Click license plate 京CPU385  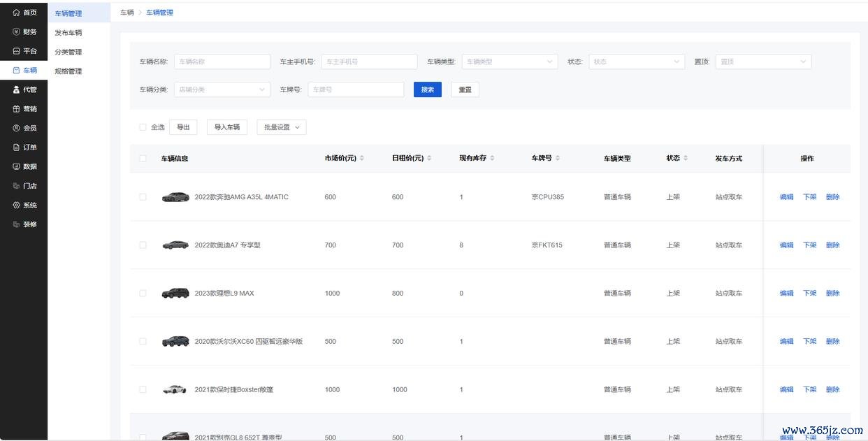pyautogui.click(x=548, y=197)
